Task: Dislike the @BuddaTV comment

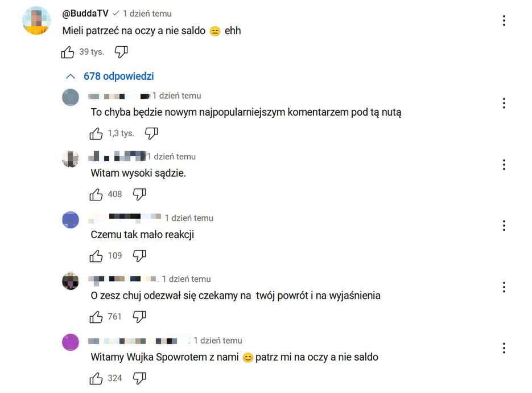Action: point(121,52)
